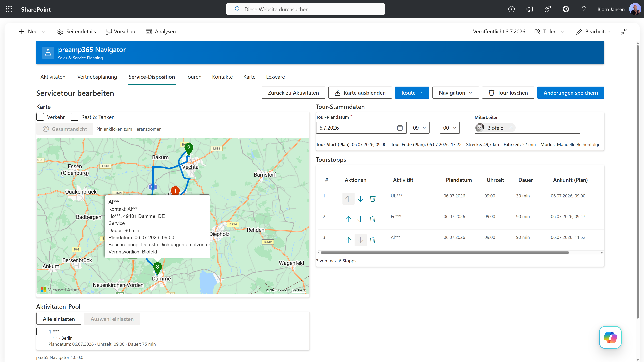The width and height of the screenshot is (644, 362).
Task: Delete the Fe*** tour stop
Action: (x=373, y=219)
